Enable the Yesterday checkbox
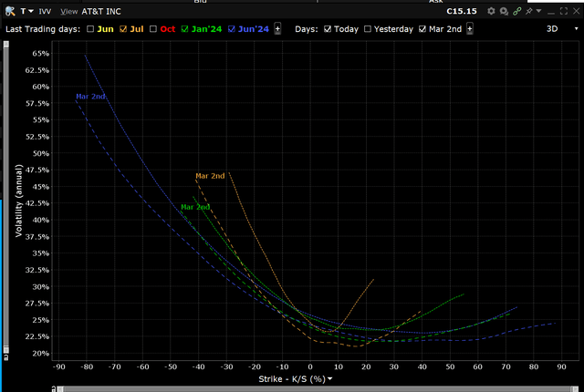The image size is (584, 392). [368, 29]
